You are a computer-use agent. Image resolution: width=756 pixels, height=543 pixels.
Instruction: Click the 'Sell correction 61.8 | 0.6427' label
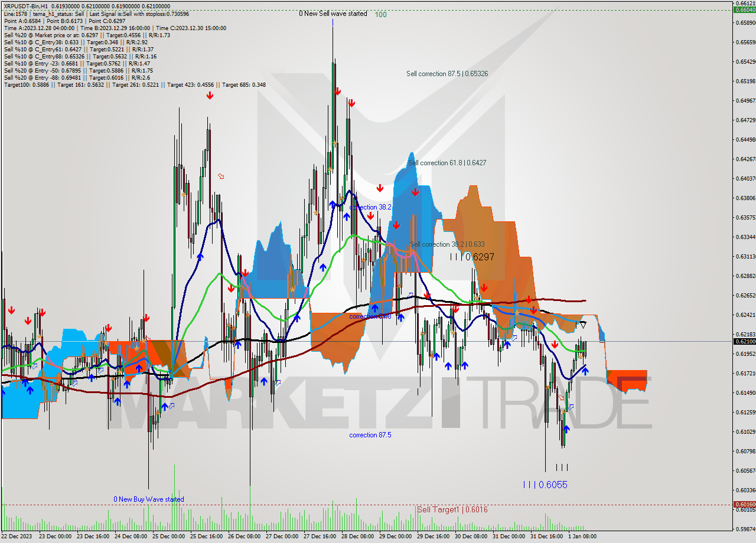point(447,162)
